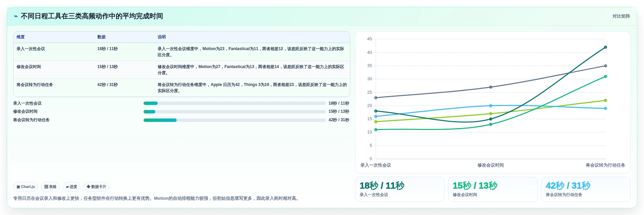Click the dark green data point at 42

coord(605,47)
